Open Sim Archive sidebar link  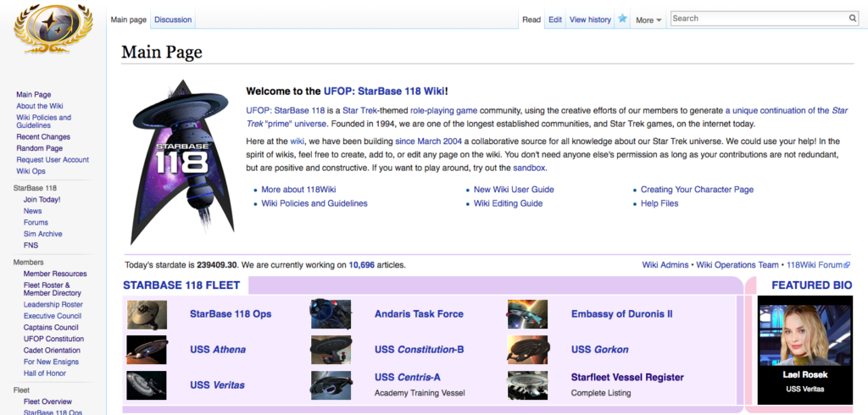[x=42, y=234]
